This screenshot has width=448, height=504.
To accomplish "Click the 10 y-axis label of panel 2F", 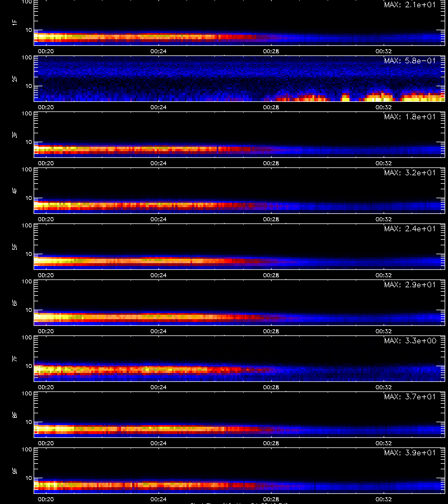I will pyautogui.click(x=29, y=86).
